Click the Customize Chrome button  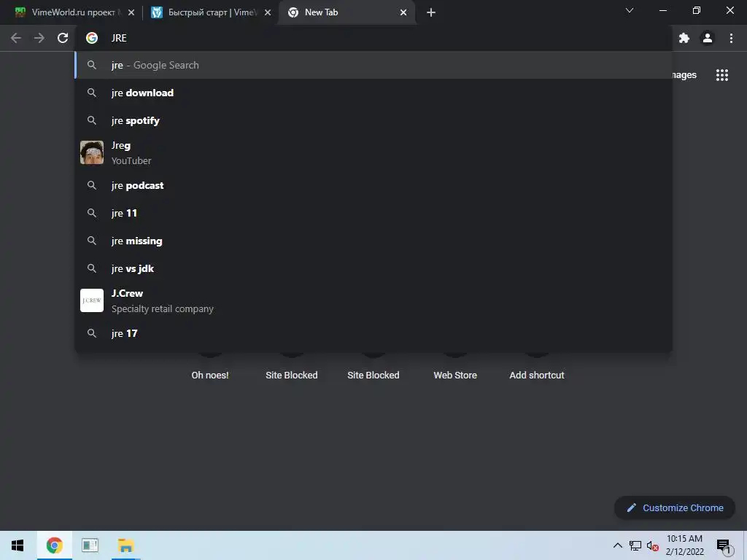(675, 507)
